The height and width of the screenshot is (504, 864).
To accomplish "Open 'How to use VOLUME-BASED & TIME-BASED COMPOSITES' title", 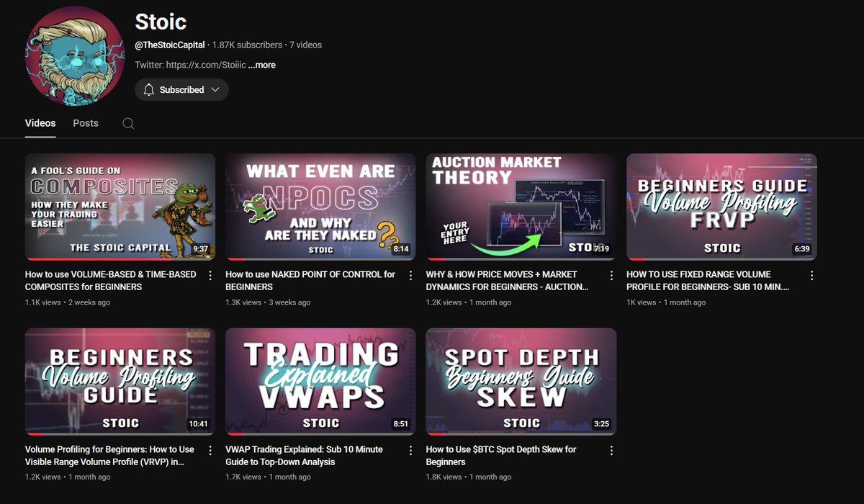I will point(110,281).
